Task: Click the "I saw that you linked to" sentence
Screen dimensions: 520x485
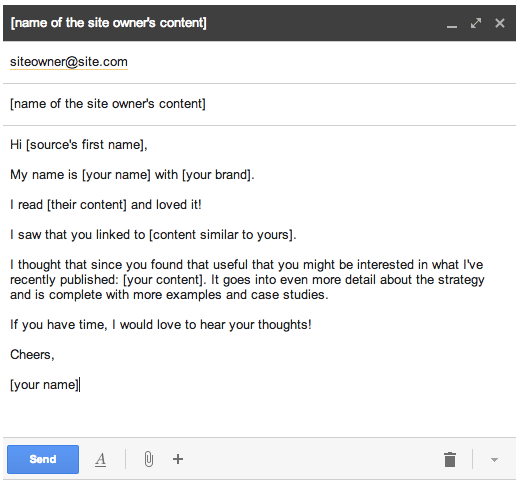Action: (153, 235)
